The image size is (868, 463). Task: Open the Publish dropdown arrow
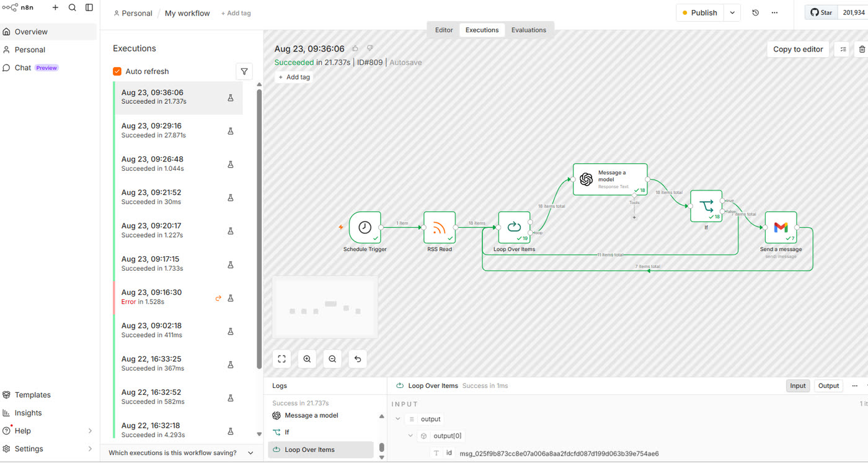click(x=732, y=12)
